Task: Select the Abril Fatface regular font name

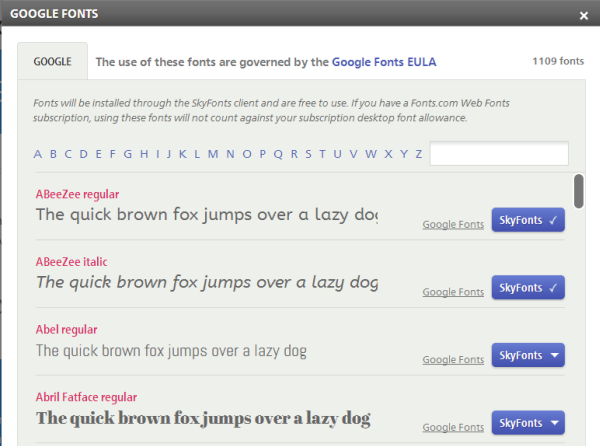Action: [x=86, y=397]
